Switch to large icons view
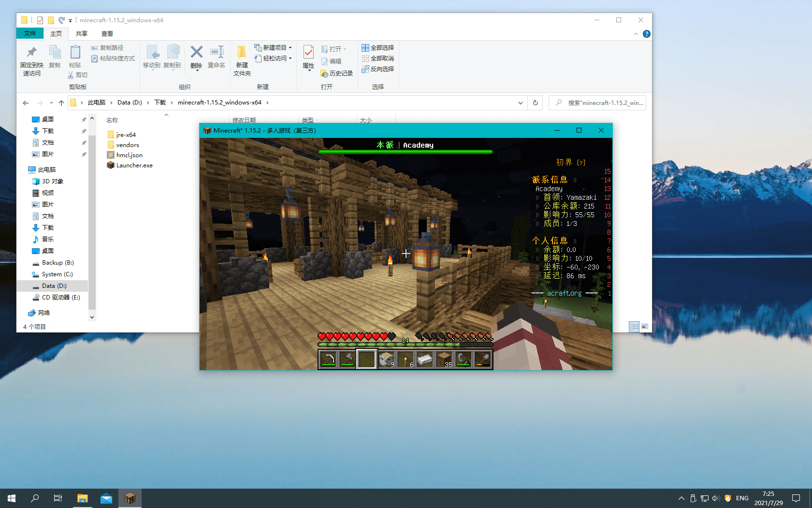The image size is (812, 508). point(645,327)
